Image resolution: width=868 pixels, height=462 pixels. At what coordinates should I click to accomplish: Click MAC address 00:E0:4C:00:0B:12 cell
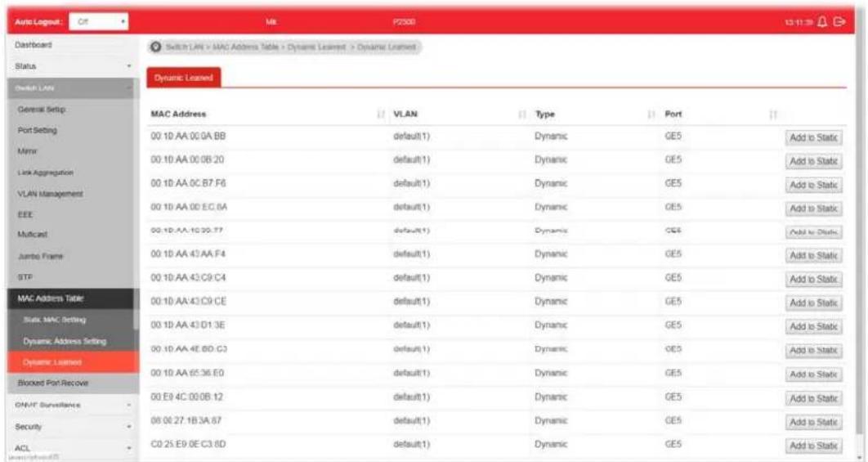(x=187, y=397)
